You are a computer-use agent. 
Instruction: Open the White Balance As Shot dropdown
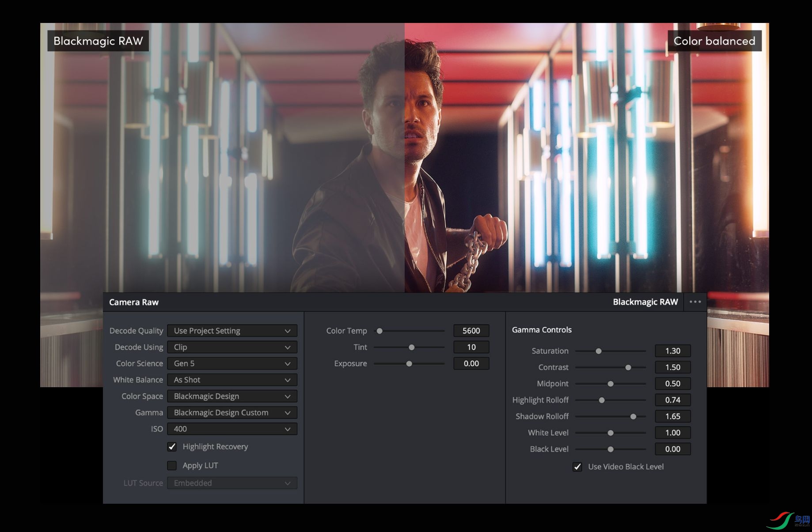click(x=232, y=380)
